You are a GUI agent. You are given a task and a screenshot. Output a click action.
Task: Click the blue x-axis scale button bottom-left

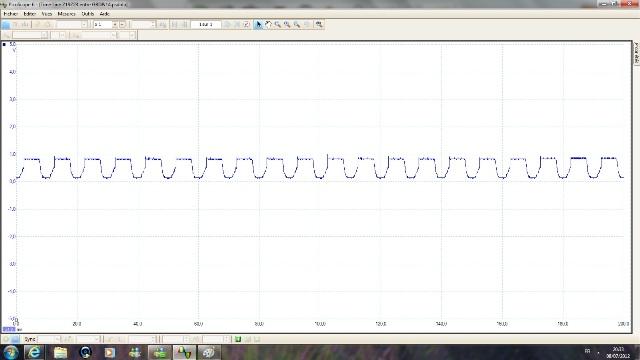pos(9,329)
